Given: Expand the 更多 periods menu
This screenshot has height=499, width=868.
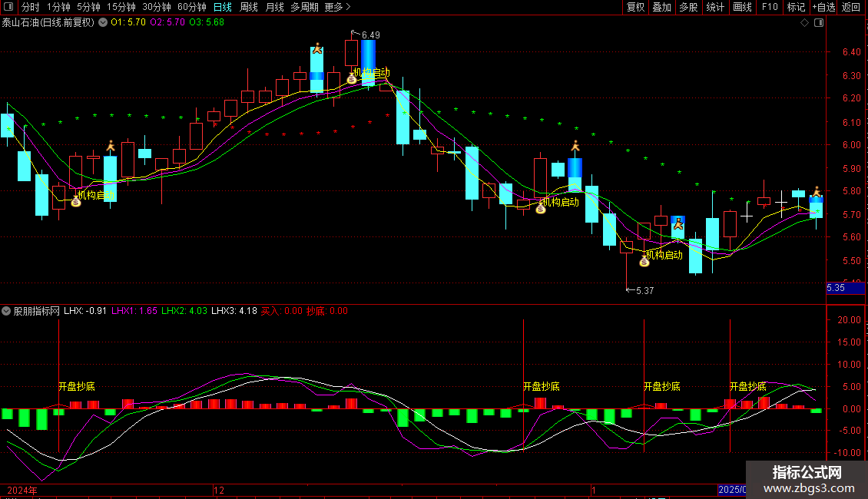Looking at the screenshot, I should click(x=337, y=7).
